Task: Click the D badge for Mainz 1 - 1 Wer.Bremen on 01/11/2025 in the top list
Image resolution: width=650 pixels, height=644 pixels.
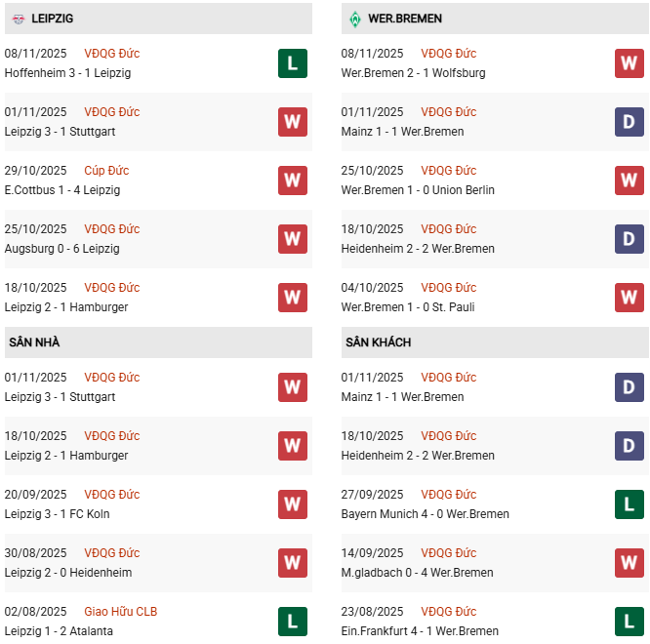Action: 630,122
